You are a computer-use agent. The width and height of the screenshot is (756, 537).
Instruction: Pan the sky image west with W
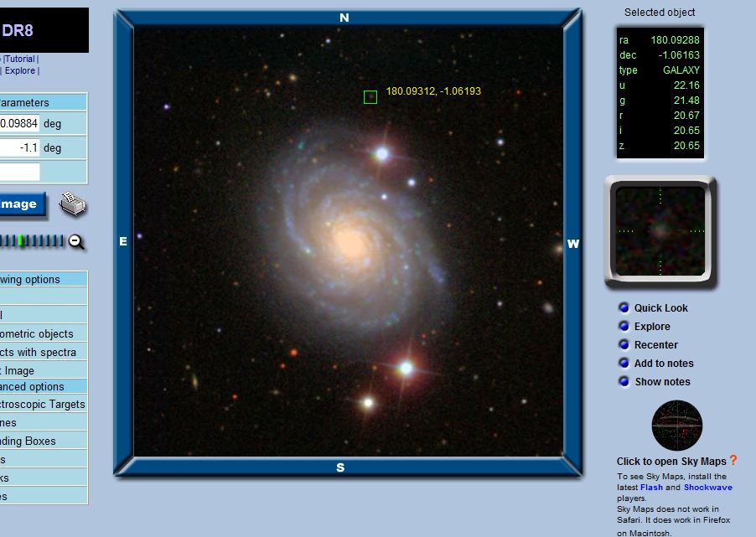point(572,244)
